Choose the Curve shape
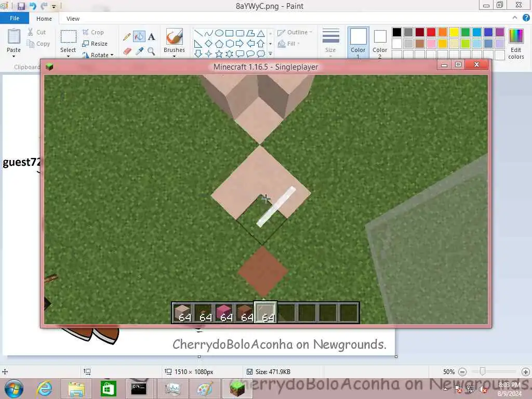532x399 pixels. point(209,33)
